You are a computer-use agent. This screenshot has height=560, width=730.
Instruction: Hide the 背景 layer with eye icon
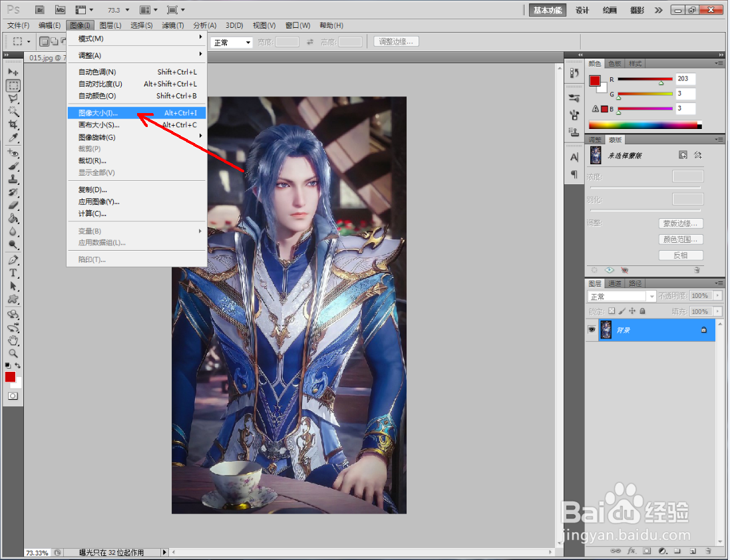592,330
